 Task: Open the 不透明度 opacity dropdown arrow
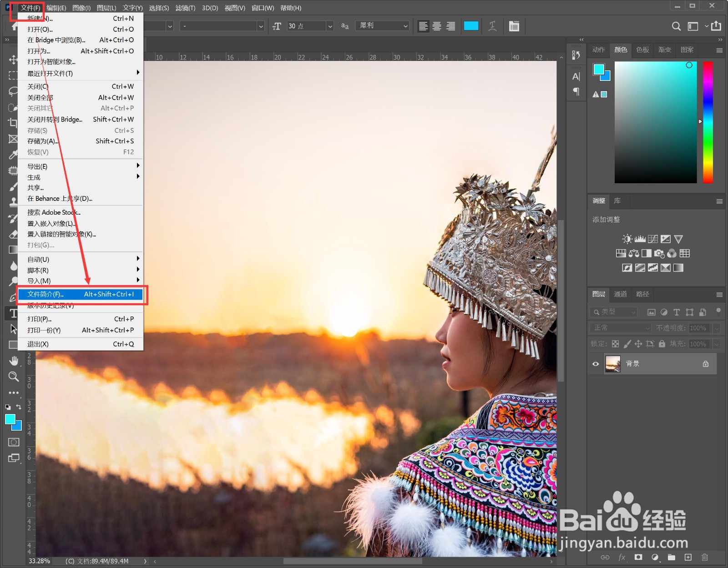717,328
